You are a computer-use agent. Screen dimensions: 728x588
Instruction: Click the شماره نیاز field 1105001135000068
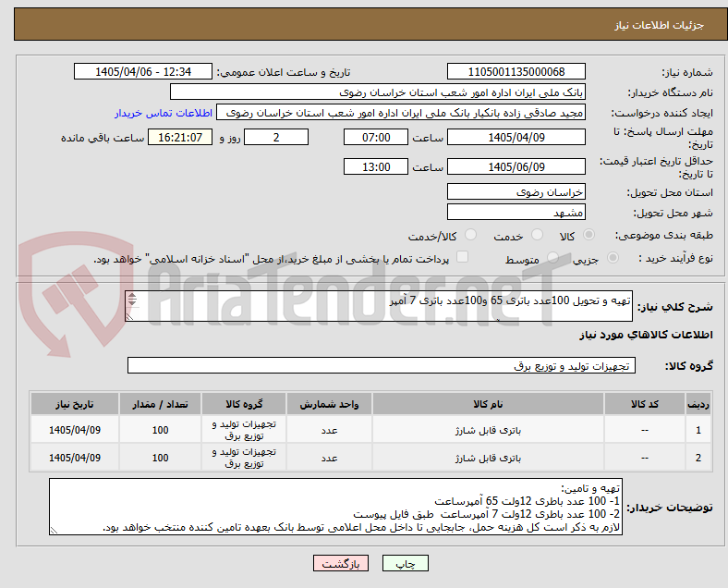click(x=516, y=71)
